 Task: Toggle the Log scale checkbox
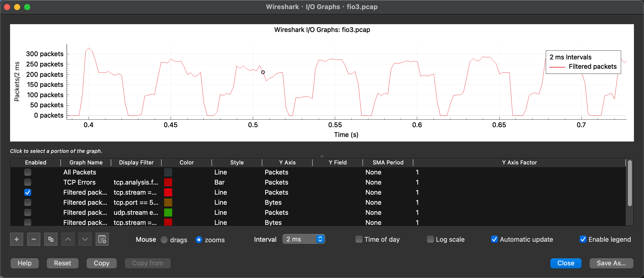coord(431,239)
